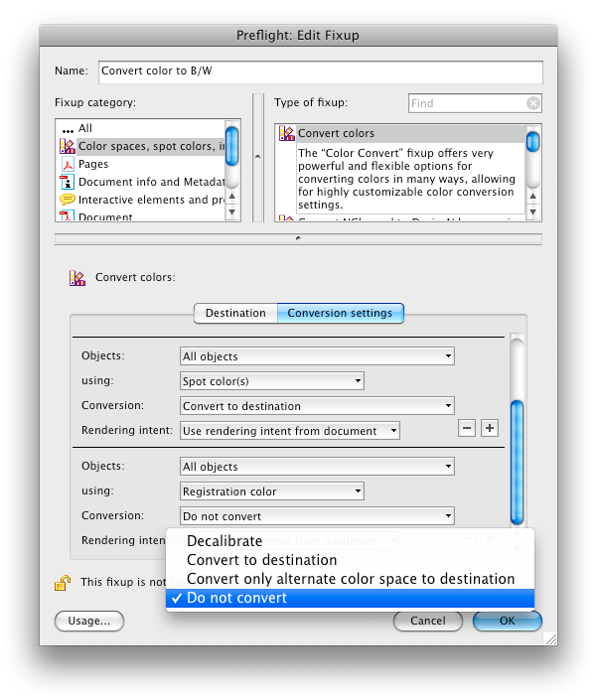Select Convert colors fixup type
This screenshot has height=700, width=597.
pos(401,133)
